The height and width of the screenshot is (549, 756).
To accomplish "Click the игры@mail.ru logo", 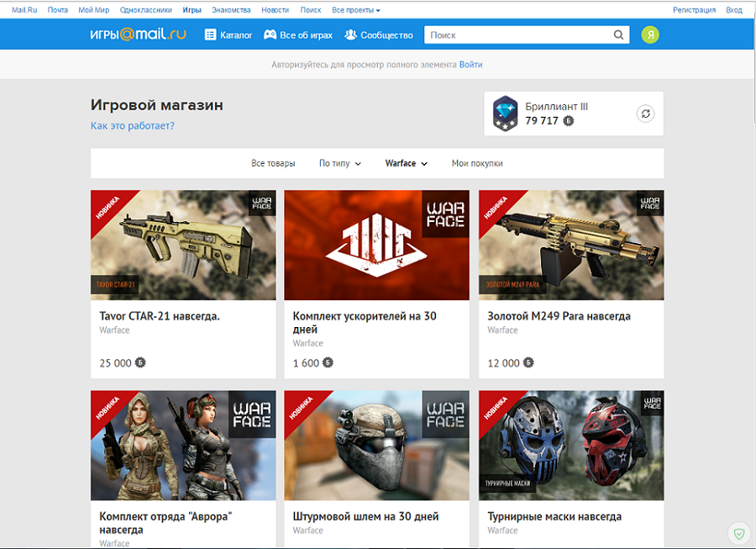I will click(138, 34).
